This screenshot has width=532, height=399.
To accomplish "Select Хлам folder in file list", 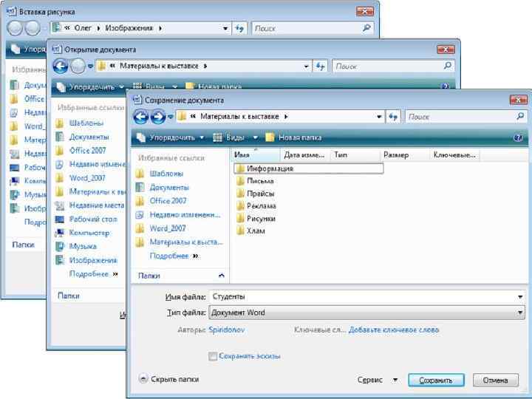I will pyautogui.click(x=250, y=231).
